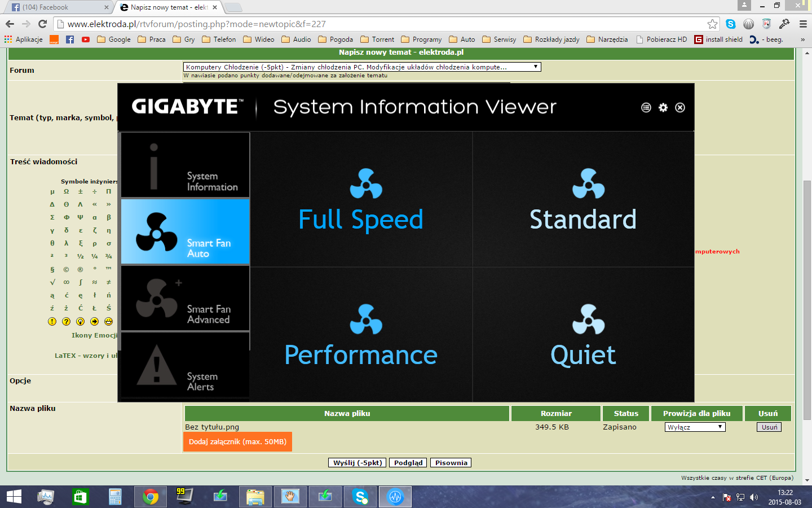The height and width of the screenshot is (508, 812).
Task: Insert the Ω symbol
Action: [x=66, y=191]
